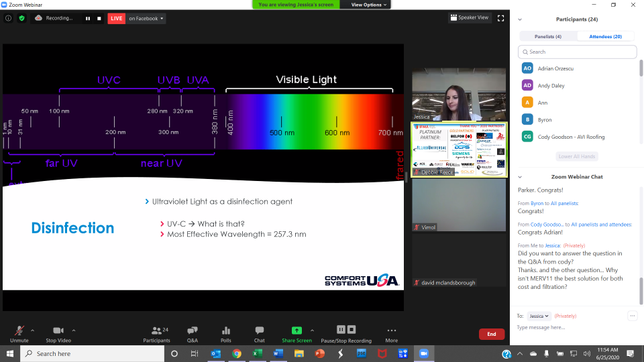Open Outlook from taskbar
644x362 pixels.
coord(215,353)
